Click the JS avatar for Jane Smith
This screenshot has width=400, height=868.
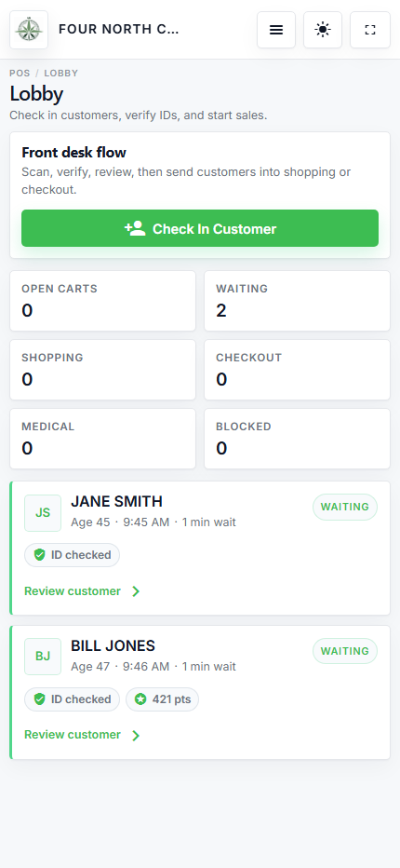tap(43, 513)
